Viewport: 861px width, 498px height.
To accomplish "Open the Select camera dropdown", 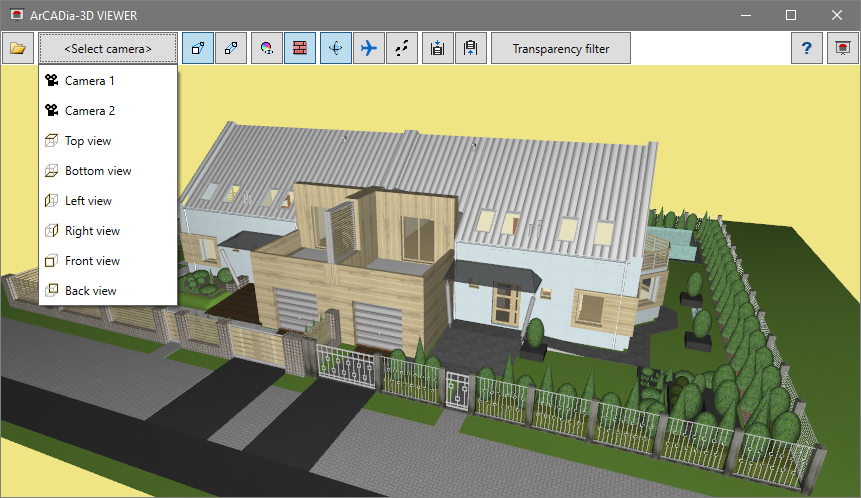I will pos(108,48).
